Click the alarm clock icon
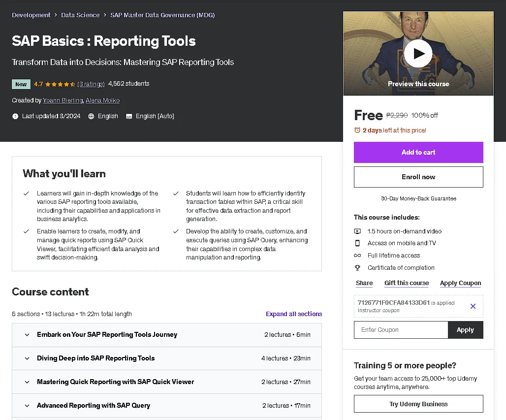 coord(357,130)
